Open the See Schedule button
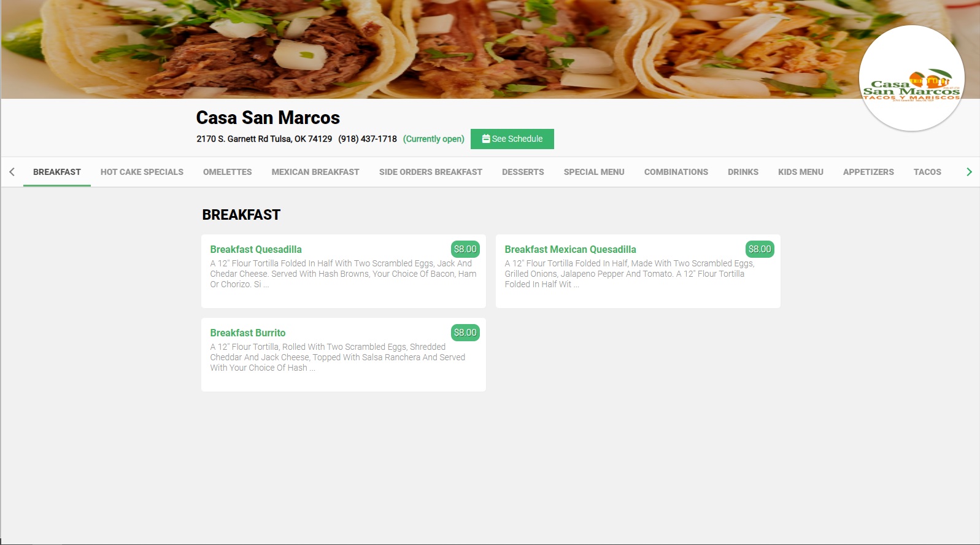 512,139
